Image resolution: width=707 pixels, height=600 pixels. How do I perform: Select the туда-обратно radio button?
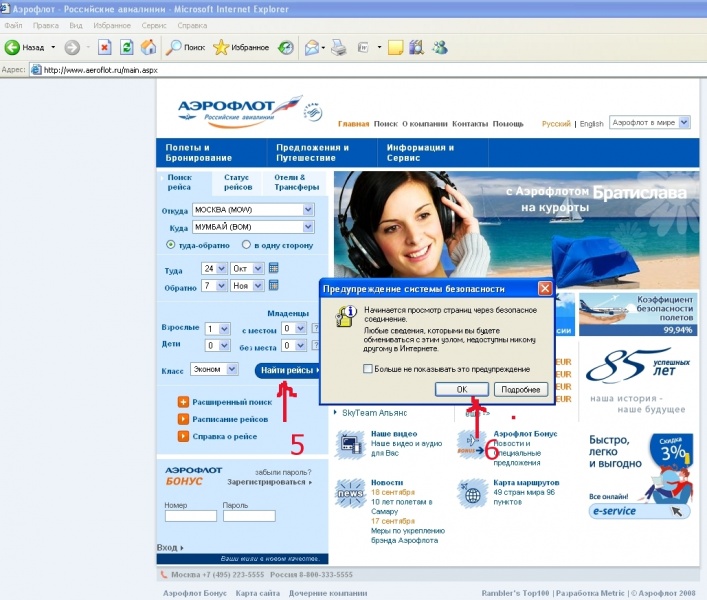(171, 245)
